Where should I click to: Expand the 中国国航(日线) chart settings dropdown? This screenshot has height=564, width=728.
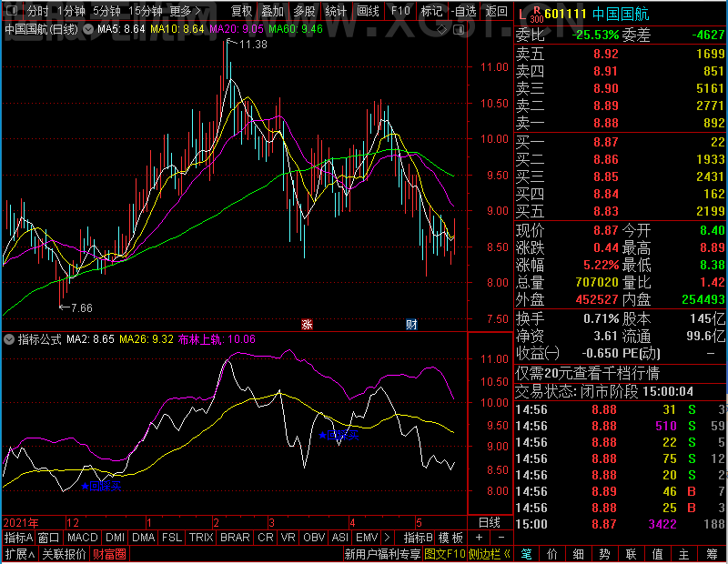[88, 29]
